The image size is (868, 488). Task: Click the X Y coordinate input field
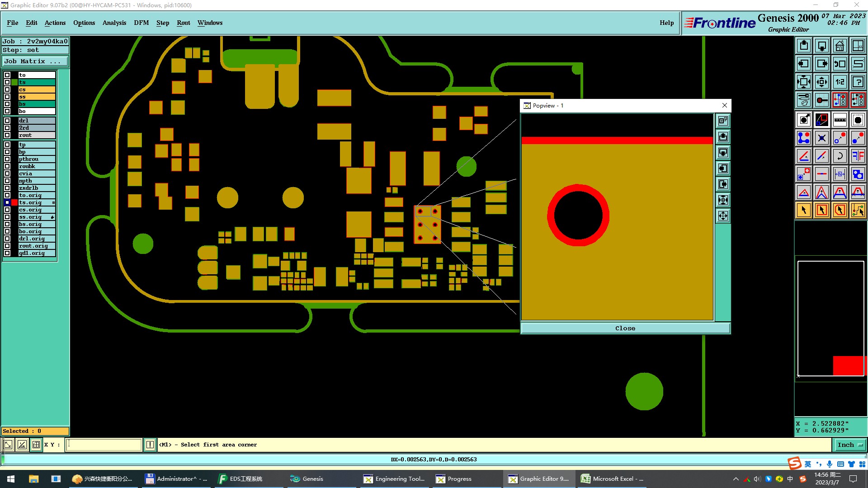click(104, 445)
